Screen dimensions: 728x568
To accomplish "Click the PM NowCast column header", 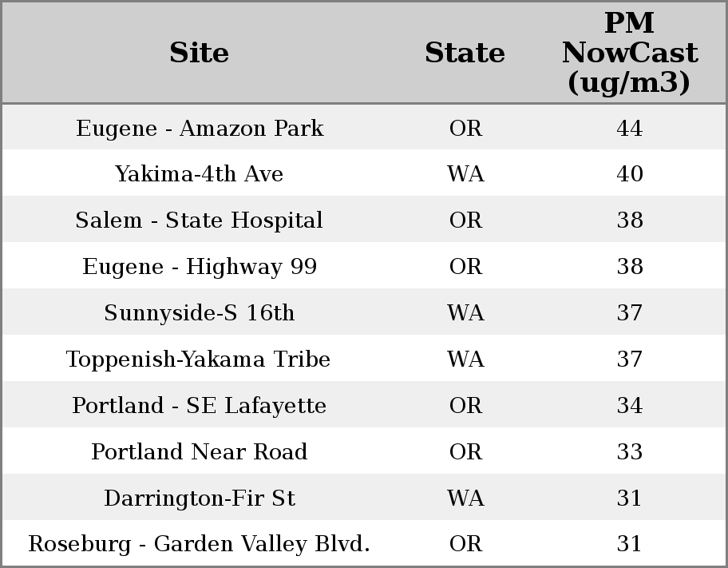I will (x=629, y=53).
